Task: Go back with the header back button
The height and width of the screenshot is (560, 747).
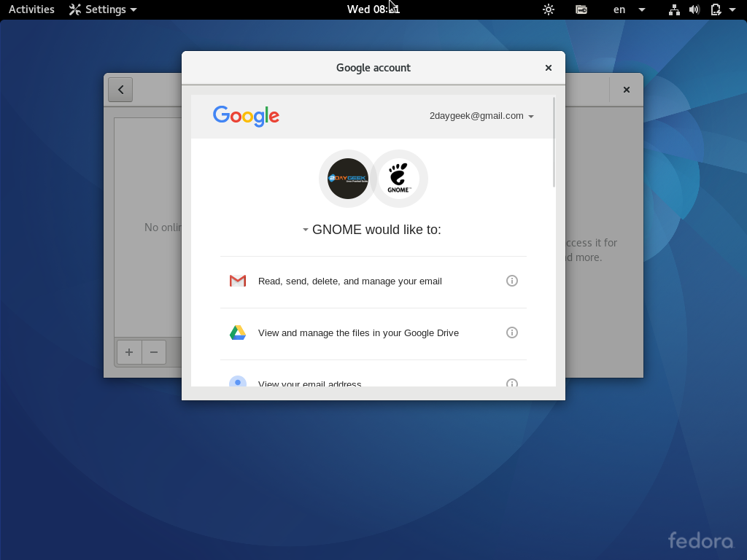Action: point(120,90)
